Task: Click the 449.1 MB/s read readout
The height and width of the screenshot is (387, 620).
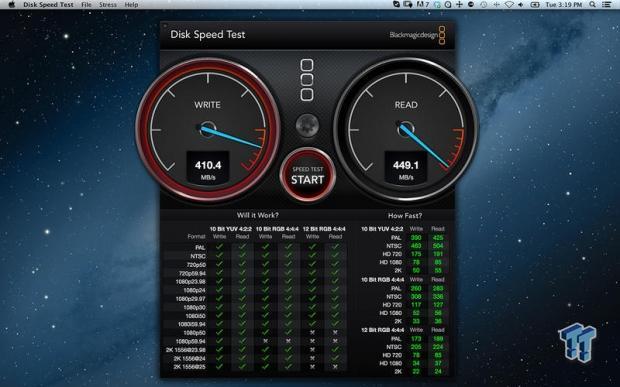Action: [x=406, y=168]
